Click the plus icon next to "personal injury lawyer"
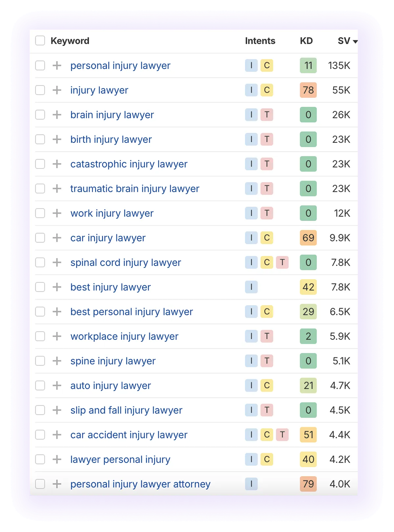 57,65
